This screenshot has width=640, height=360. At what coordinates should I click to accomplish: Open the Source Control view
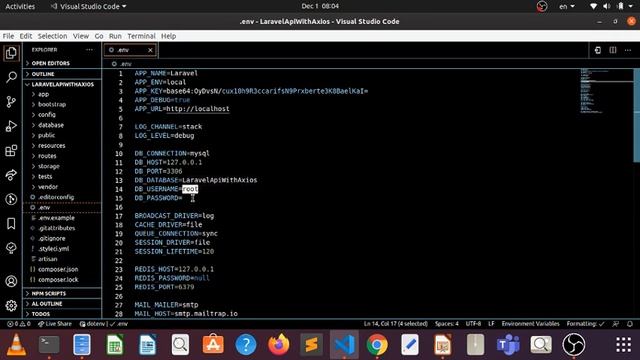(x=11, y=102)
